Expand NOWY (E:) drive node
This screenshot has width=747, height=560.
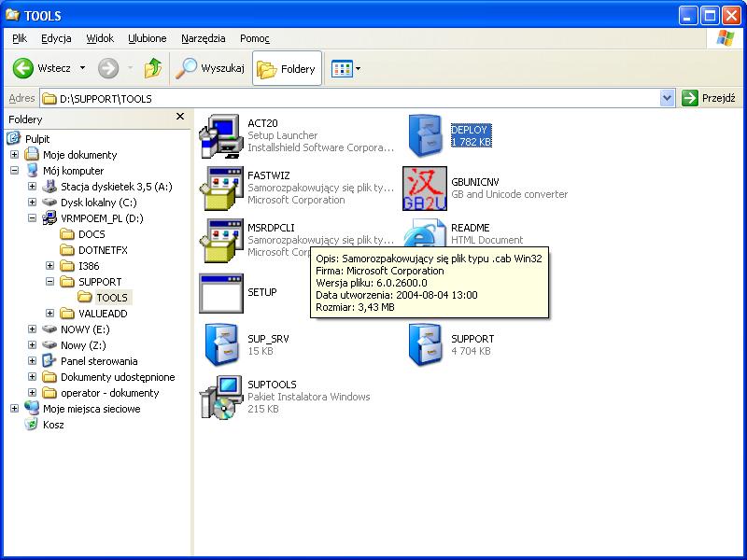tap(32, 329)
